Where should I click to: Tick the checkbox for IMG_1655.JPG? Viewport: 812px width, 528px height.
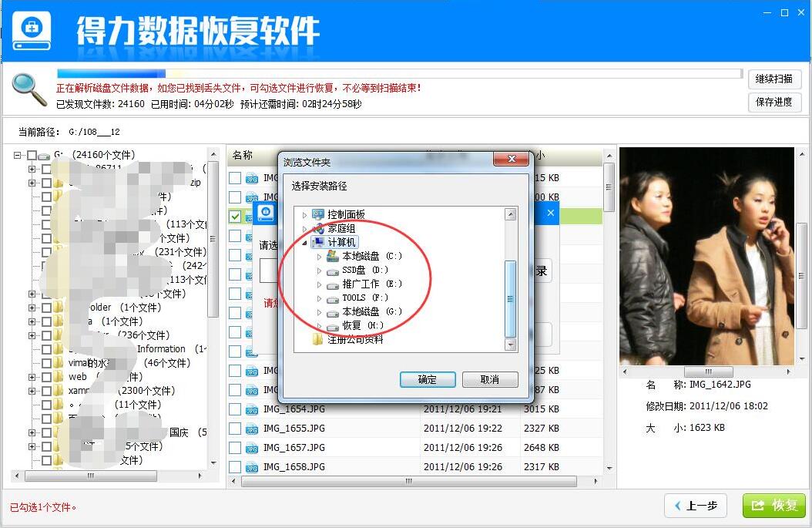pyautogui.click(x=235, y=429)
